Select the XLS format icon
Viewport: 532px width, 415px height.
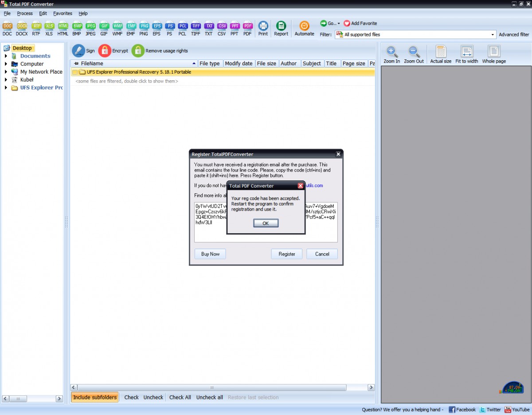(x=49, y=26)
